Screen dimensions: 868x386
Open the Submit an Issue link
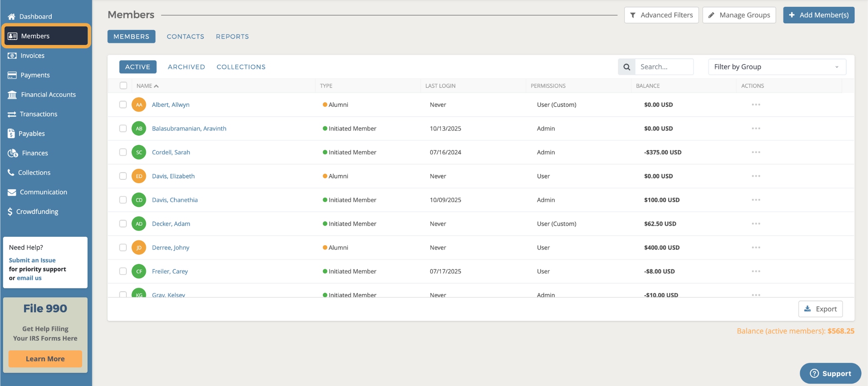point(32,260)
